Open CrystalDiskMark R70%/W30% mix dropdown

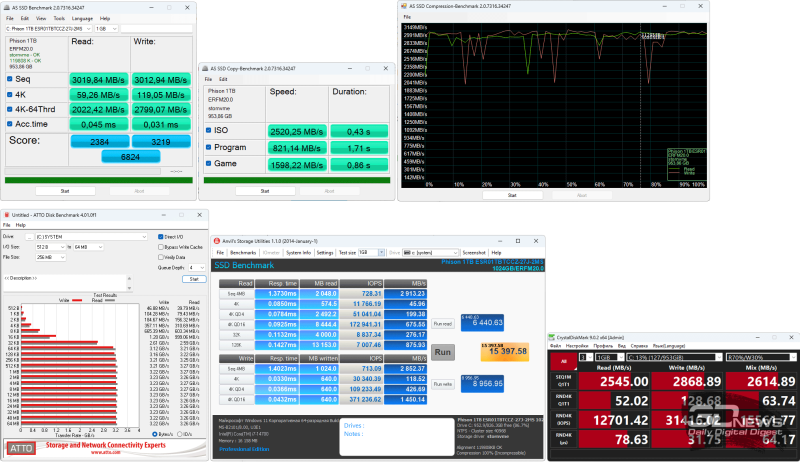tap(761, 357)
